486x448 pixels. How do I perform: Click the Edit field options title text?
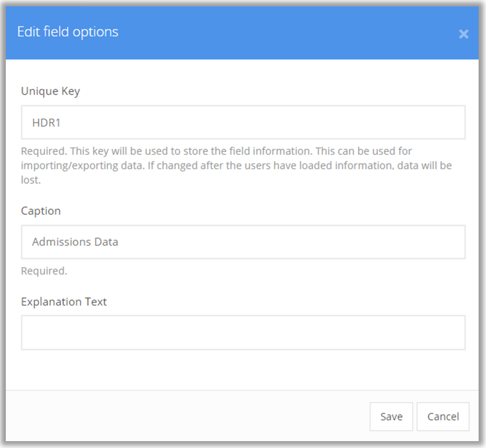pos(68,32)
